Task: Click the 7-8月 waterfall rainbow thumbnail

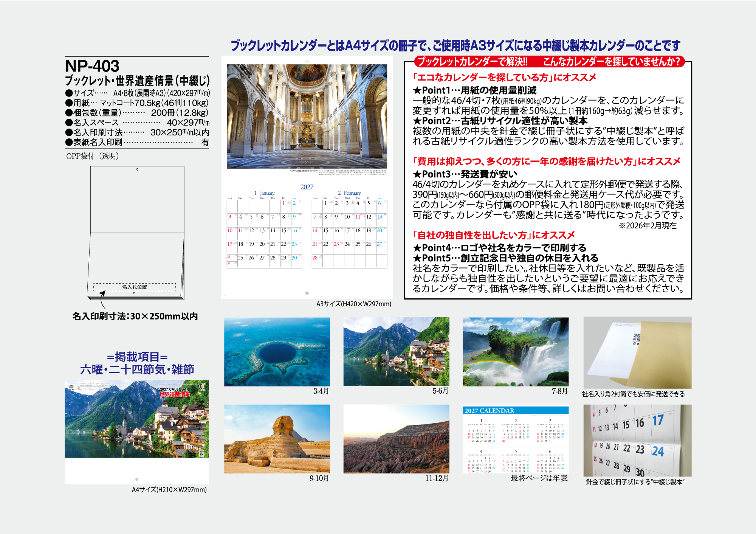Action: 516,352
